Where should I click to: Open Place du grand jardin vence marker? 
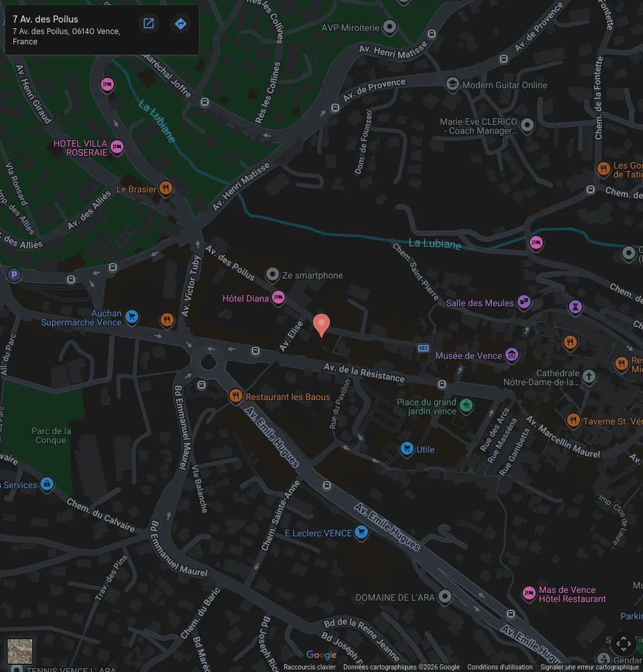click(x=466, y=405)
